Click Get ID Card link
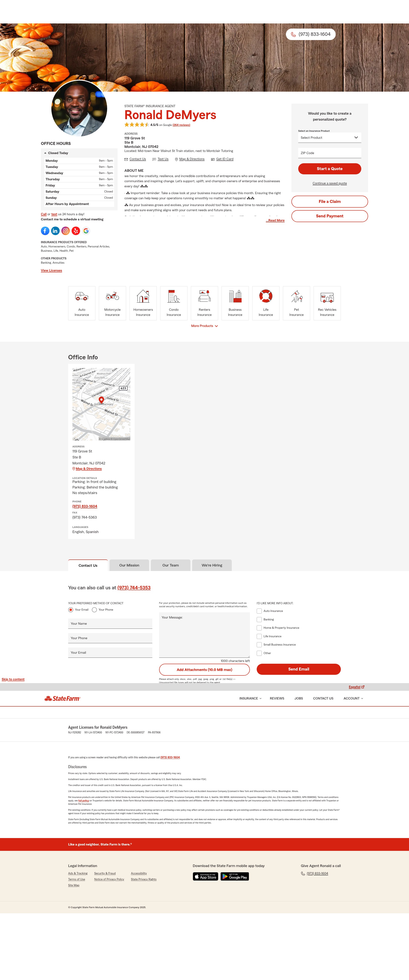Screen dimensions: 409x980 click(x=222, y=159)
